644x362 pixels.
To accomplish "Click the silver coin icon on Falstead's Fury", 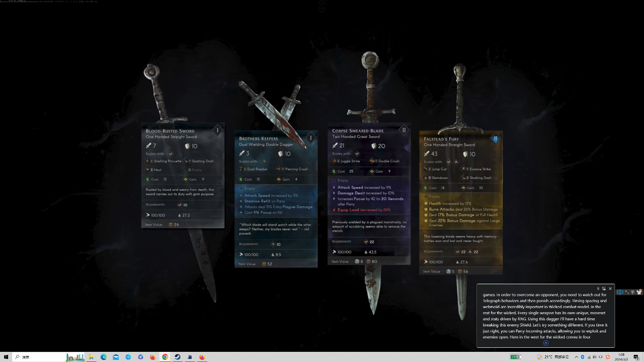I will [448, 271].
